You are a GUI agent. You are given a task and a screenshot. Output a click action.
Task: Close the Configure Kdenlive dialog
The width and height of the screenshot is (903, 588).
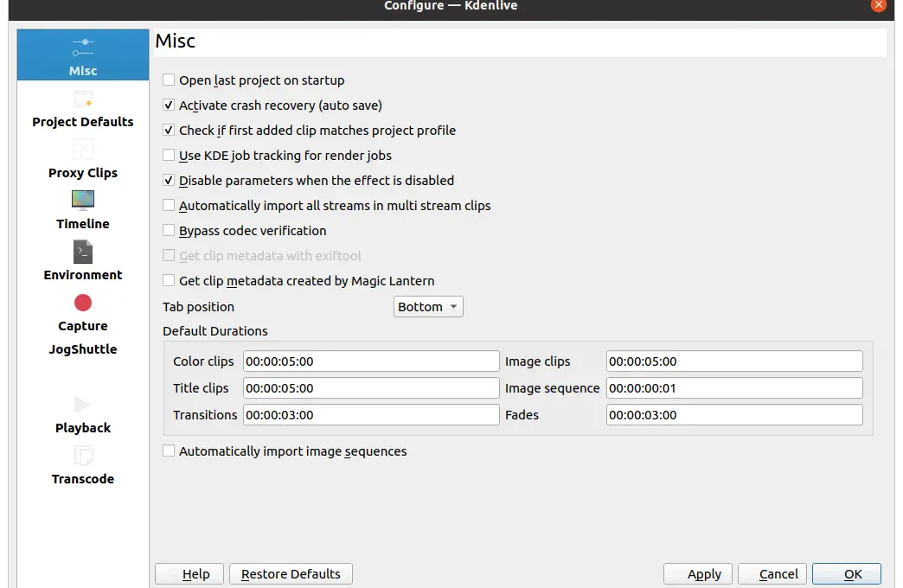coord(878,4)
